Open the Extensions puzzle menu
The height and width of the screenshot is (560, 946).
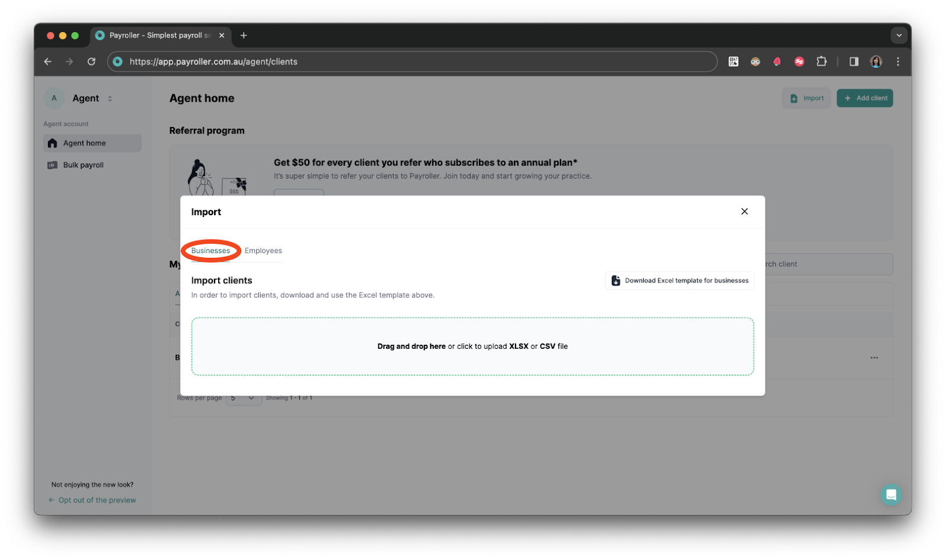coord(821,61)
